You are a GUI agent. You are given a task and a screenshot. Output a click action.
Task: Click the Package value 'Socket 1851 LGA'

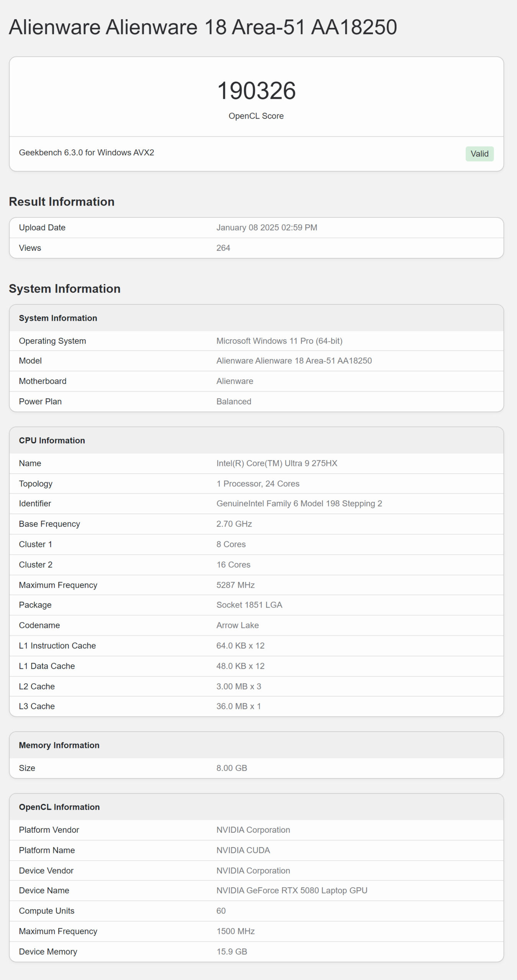coord(249,605)
